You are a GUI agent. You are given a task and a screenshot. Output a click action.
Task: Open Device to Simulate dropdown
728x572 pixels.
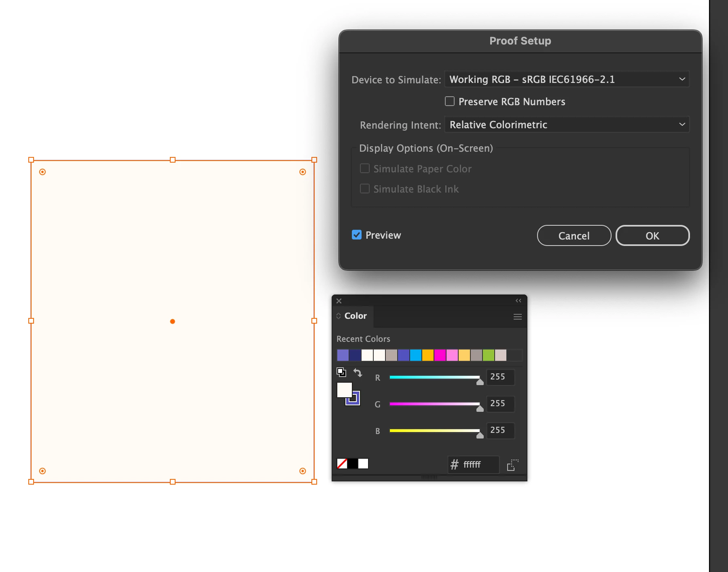(x=567, y=79)
